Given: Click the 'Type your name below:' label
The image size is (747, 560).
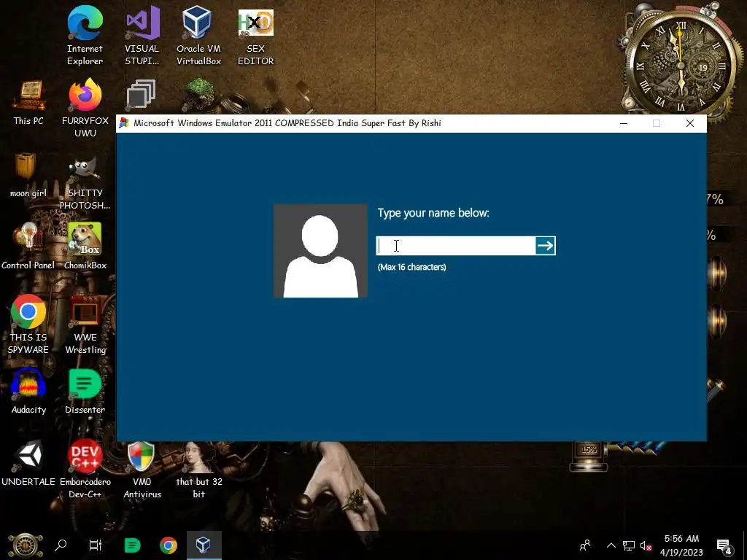Looking at the screenshot, I should click(433, 213).
